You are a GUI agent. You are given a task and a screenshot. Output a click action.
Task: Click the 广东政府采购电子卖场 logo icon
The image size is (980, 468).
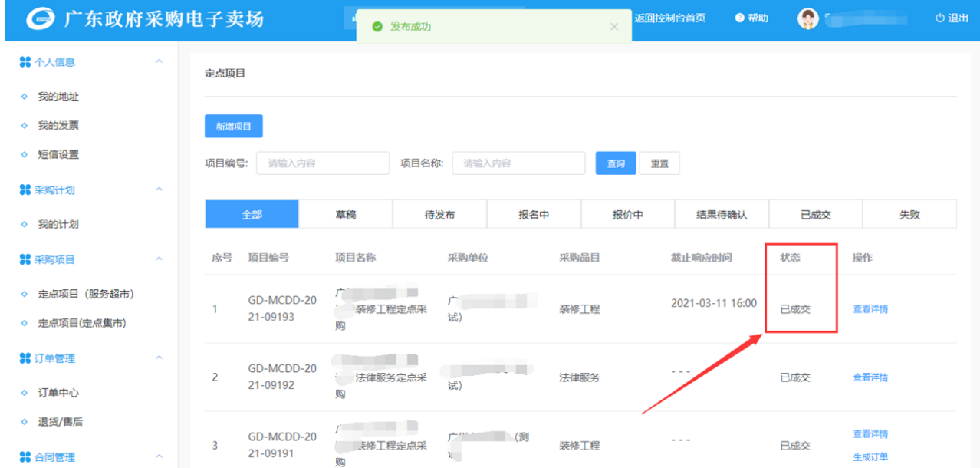pos(40,19)
